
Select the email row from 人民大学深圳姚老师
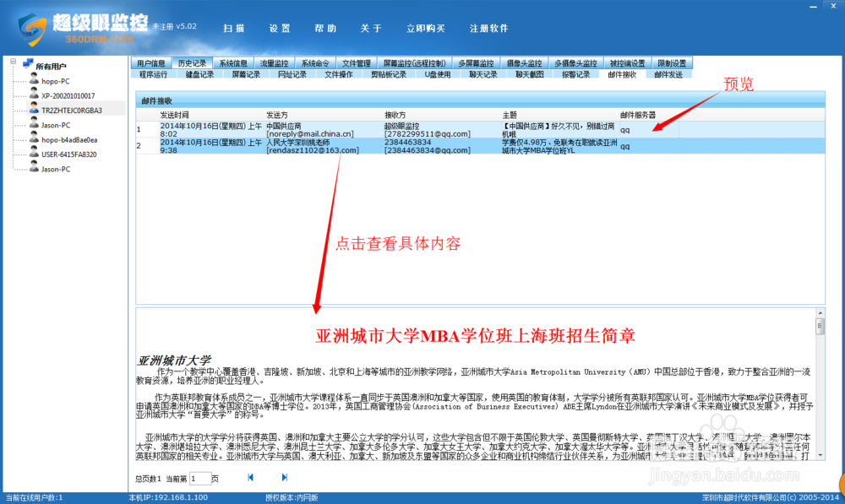480,146
